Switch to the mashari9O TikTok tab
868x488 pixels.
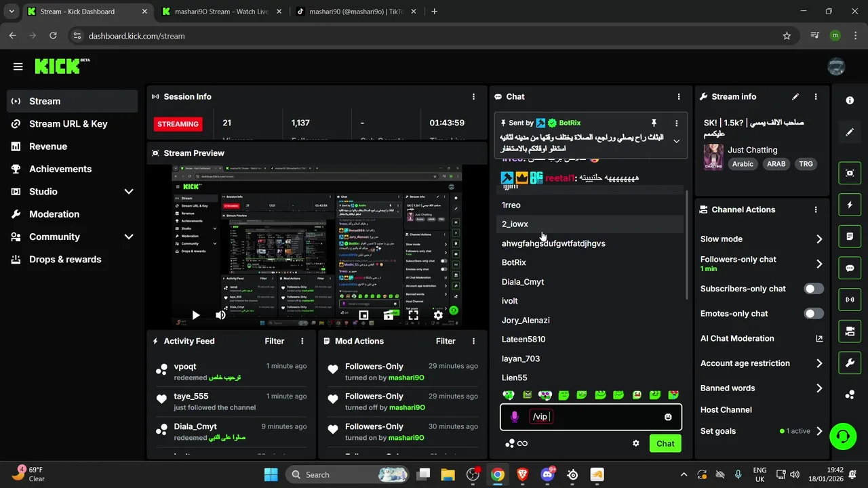[x=357, y=12]
